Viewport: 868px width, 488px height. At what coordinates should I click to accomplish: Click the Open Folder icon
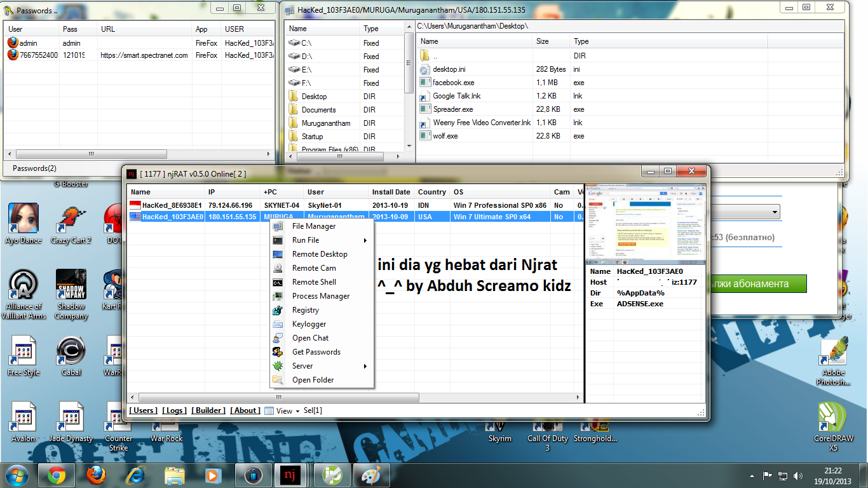click(278, 380)
